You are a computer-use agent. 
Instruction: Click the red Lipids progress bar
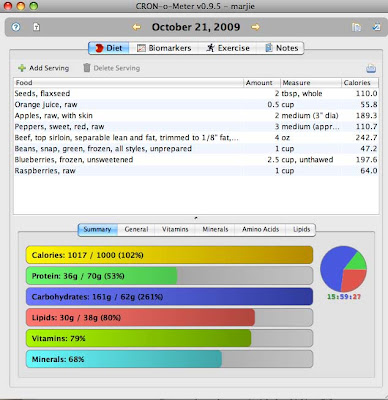(x=169, y=317)
